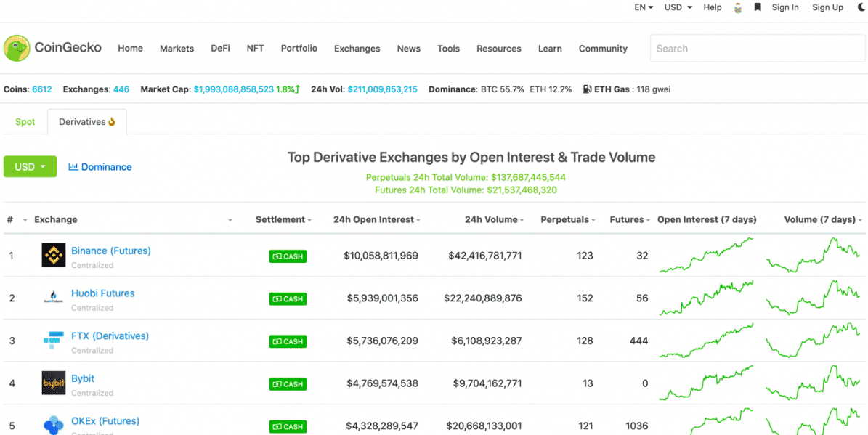Open the Dominance chart link
This screenshot has width=868, height=435.
(100, 167)
